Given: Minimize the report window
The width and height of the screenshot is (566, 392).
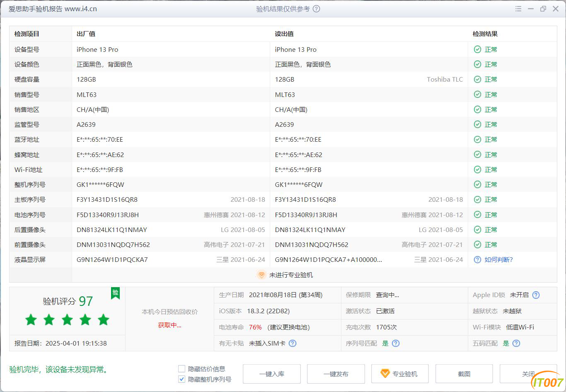Looking at the screenshot, I should 531,9.
